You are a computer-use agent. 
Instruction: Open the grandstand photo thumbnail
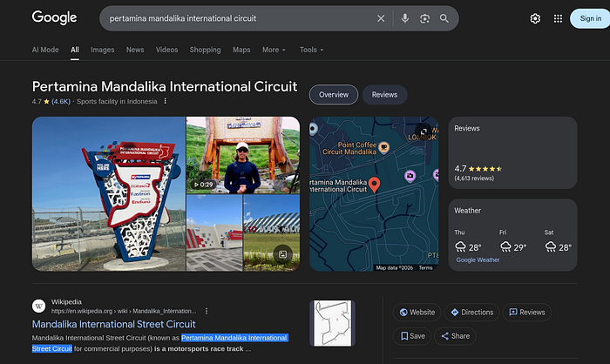[272, 233]
